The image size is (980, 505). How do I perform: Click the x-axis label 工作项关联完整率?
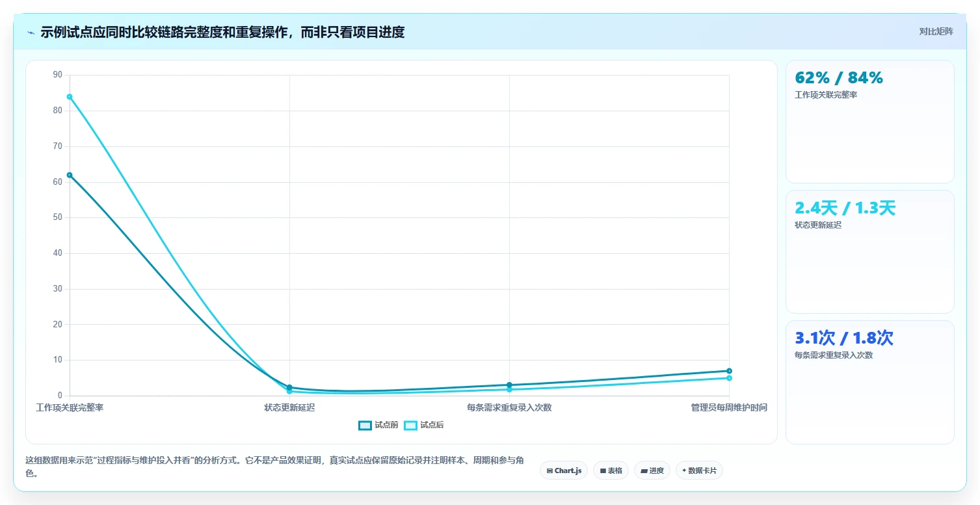point(70,408)
